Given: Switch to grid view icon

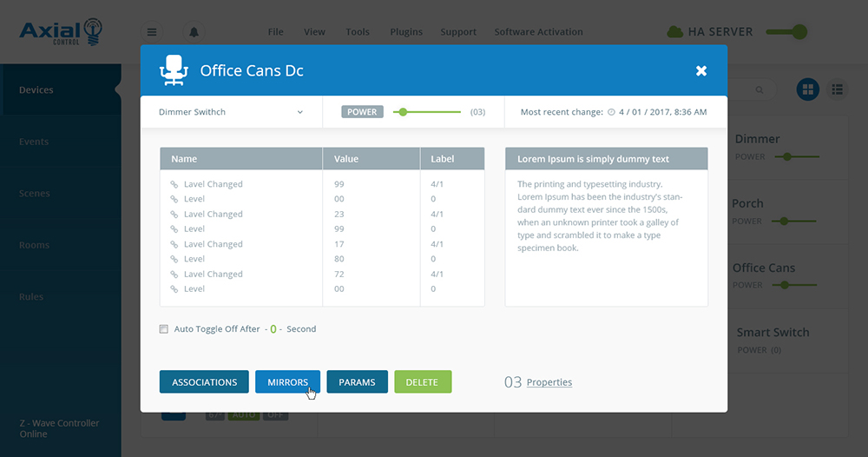Looking at the screenshot, I should click(807, 89).
